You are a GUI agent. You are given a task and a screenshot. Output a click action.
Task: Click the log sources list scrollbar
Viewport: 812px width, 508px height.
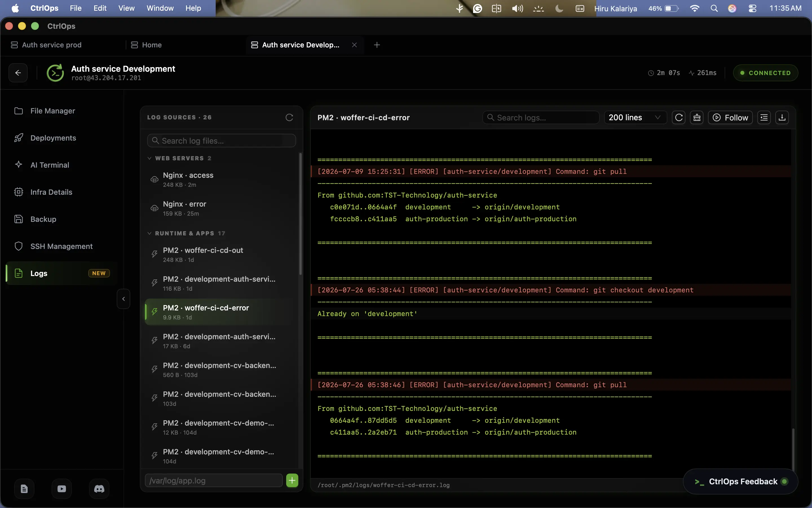point(300,214)
